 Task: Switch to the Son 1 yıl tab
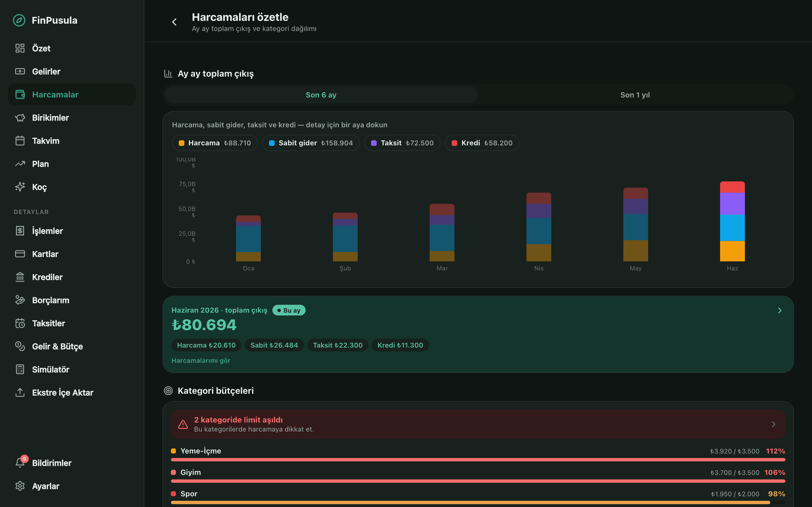pyautogui.click(x=635, y=95)
